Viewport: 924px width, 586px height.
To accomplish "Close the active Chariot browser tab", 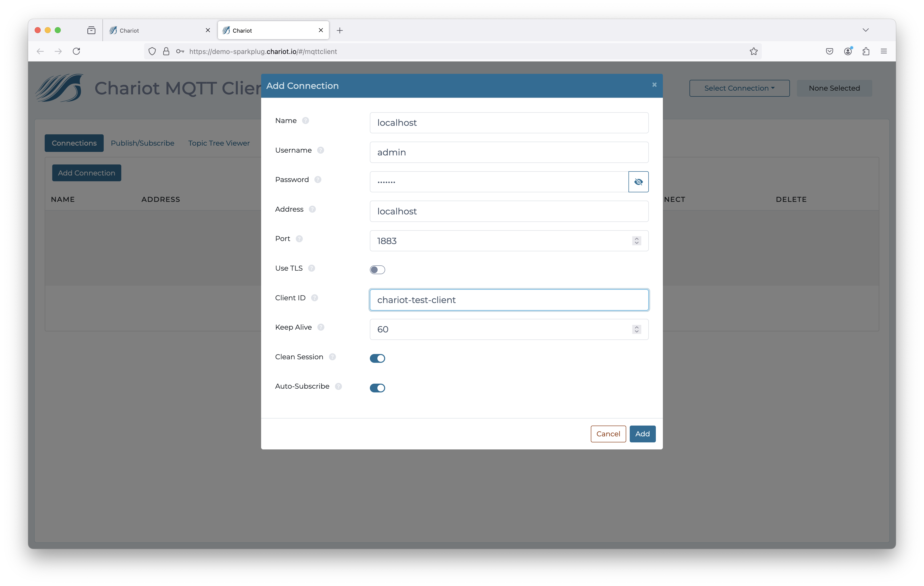I will tap(321, 30).
